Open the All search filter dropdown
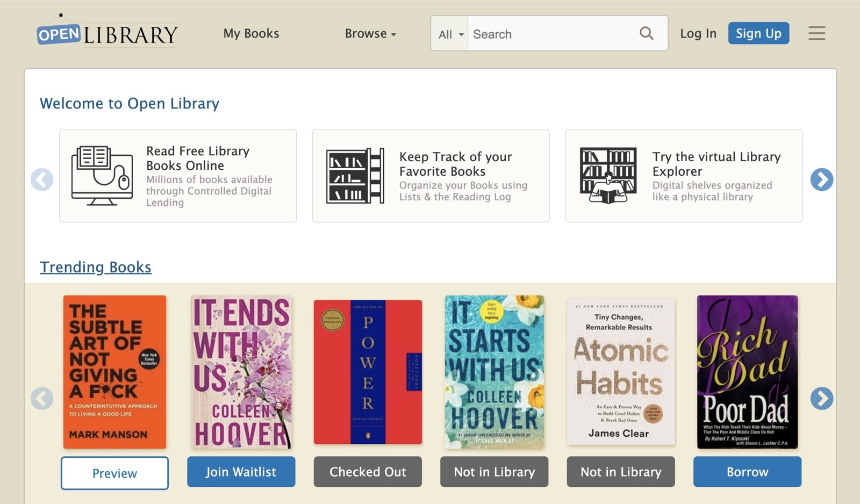Screen dimensions: 860x504 (450, 34)
